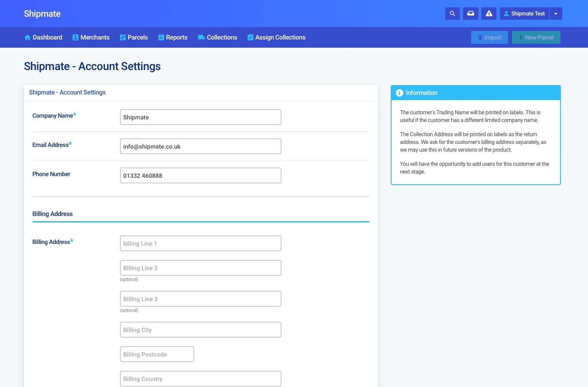Image resolution: width=588 pixels, height=387 pixels.
Task: Open the Merchants menu item
Action: coord(91,37)
